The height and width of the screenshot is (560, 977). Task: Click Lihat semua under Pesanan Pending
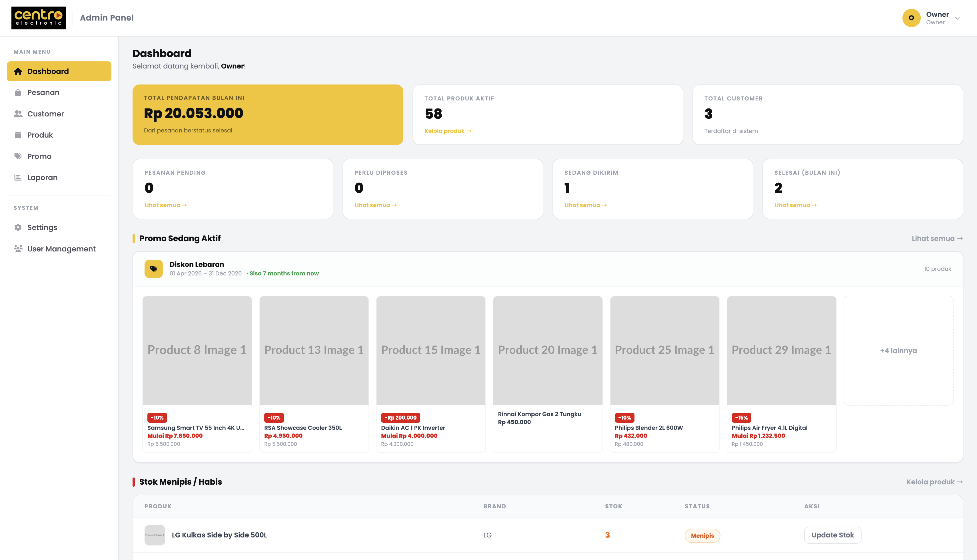165,205
